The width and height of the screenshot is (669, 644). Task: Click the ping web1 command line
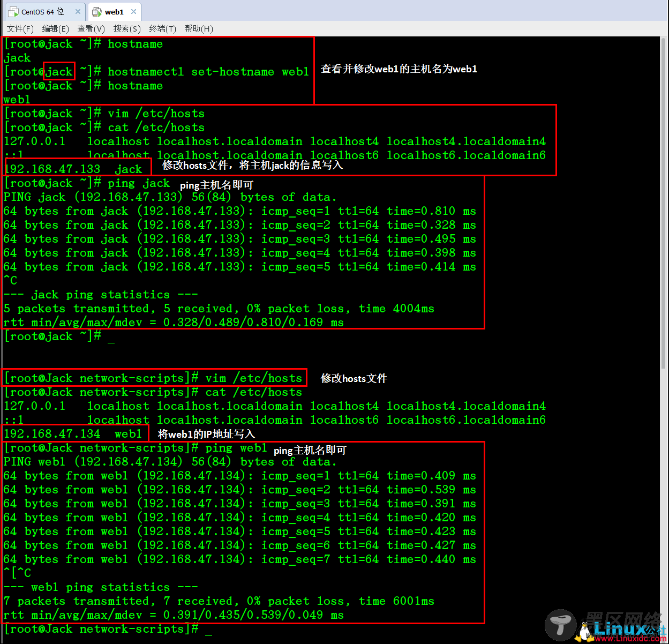coord(136,448)
